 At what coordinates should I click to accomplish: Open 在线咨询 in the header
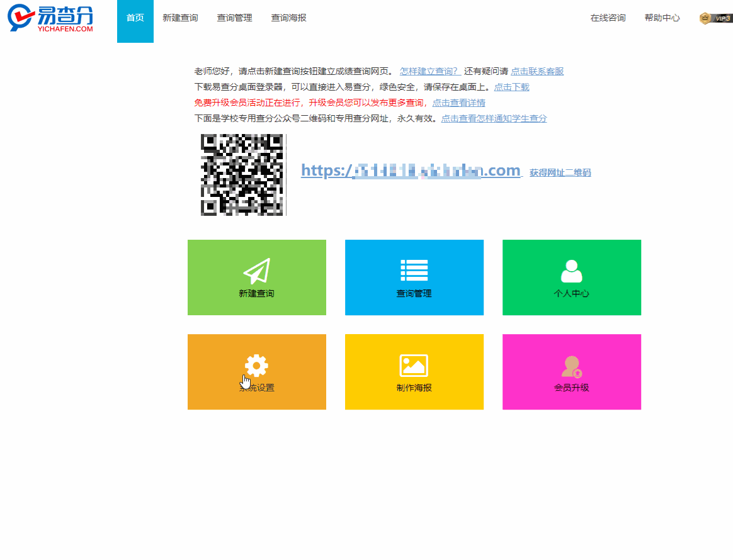[608, 18]
